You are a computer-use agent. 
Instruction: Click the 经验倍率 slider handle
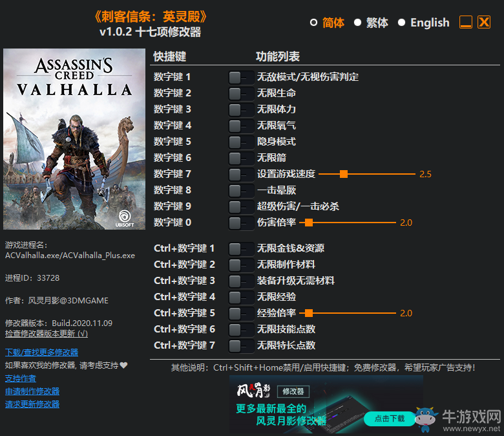pyautogui.click(x=309, y=312)
